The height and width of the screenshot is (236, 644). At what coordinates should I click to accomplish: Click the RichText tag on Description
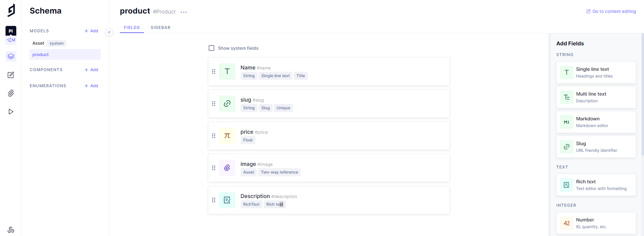point(251,204)
